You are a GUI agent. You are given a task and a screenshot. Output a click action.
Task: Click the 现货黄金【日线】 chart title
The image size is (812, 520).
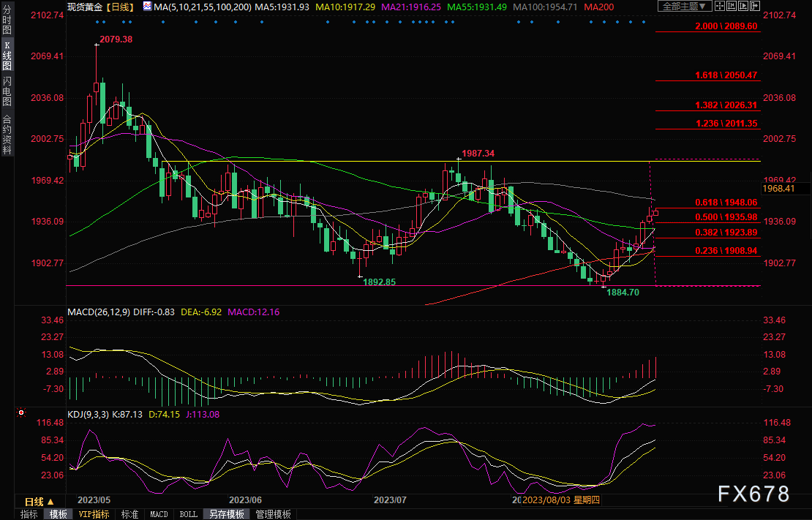tap(99, 7)
